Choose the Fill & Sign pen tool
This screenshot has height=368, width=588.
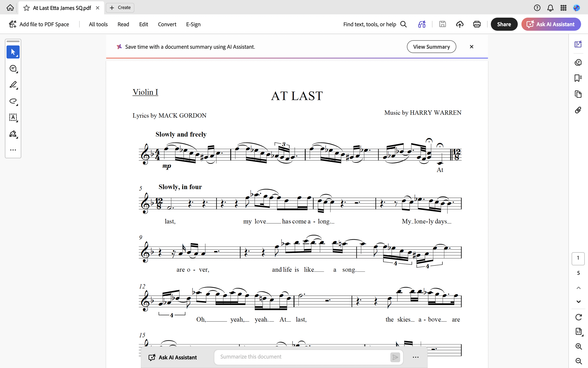pyautogui.click(x=13, y=134)
